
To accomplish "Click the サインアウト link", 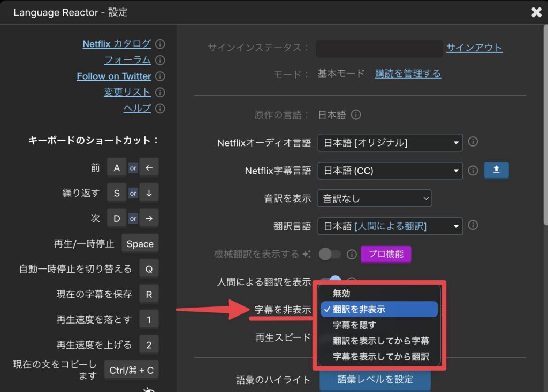I will coord(474,48).
